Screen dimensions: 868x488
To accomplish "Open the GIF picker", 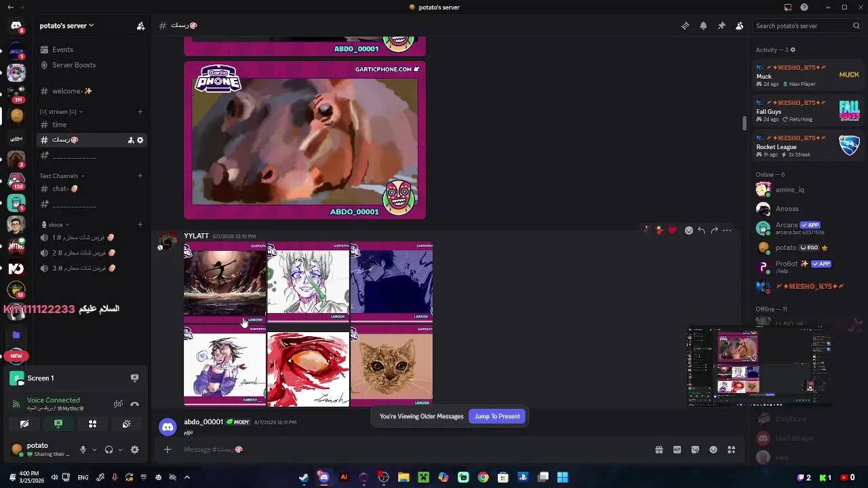I will [x=677, y=449].
